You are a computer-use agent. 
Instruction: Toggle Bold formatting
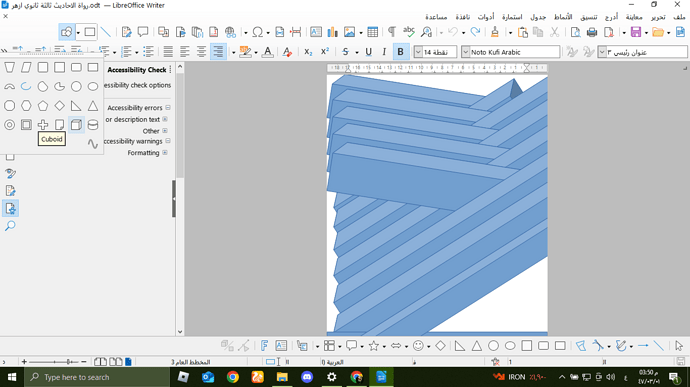(400, 52)
